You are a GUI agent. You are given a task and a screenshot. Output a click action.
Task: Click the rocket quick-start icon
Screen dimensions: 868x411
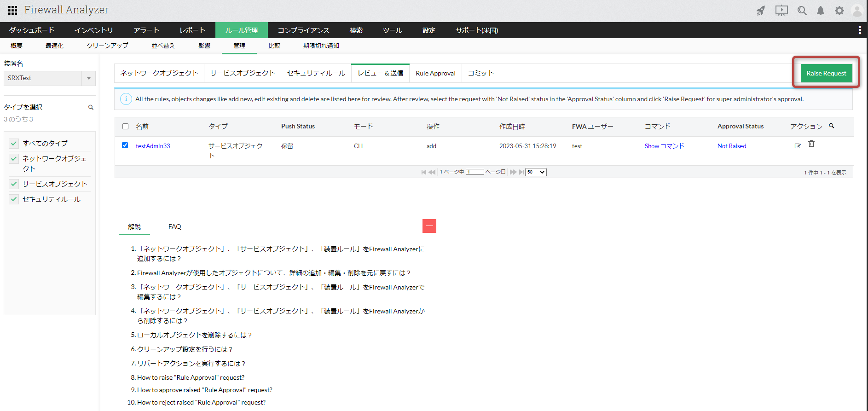[x=761, y=11]
